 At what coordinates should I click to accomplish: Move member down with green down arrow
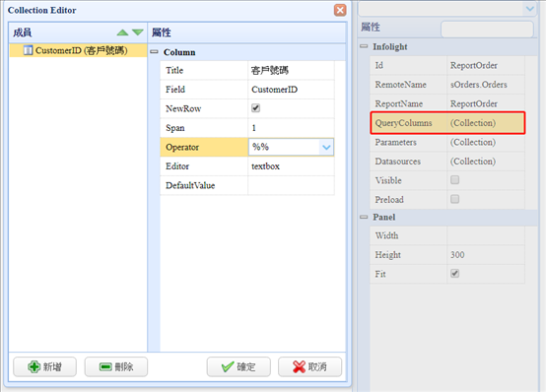[x=138, y=33]
